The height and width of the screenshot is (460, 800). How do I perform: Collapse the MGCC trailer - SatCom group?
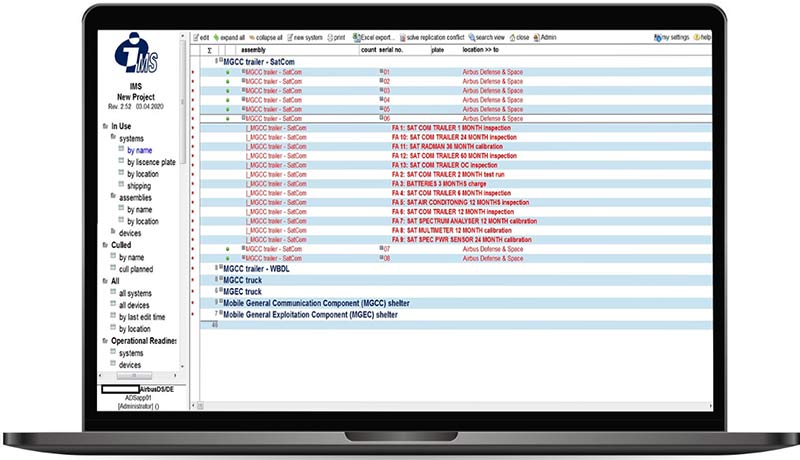(218, 61)
